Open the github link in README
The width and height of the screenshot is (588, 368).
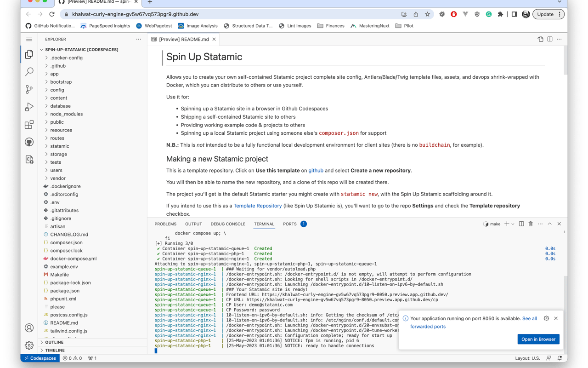tap(316, 171)
